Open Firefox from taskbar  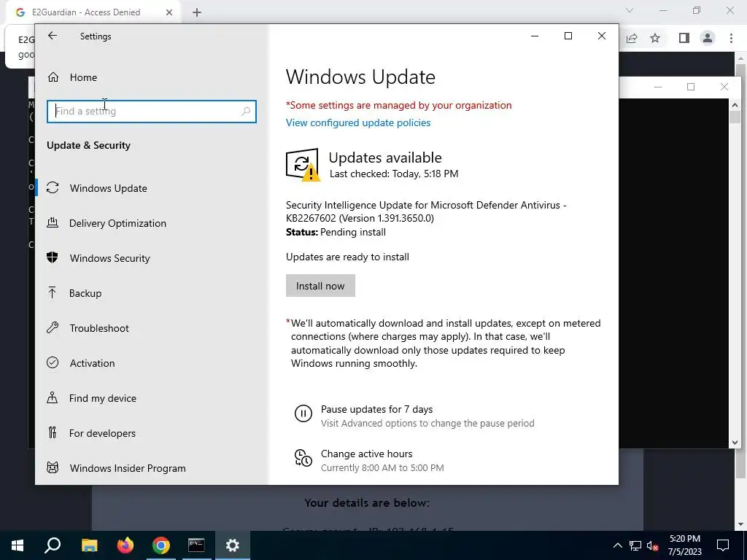coord(125,545)
